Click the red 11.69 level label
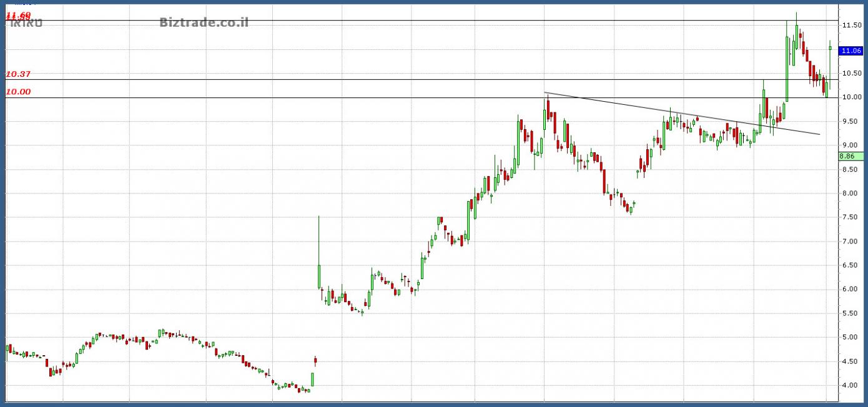 click(x=18, y=15)
